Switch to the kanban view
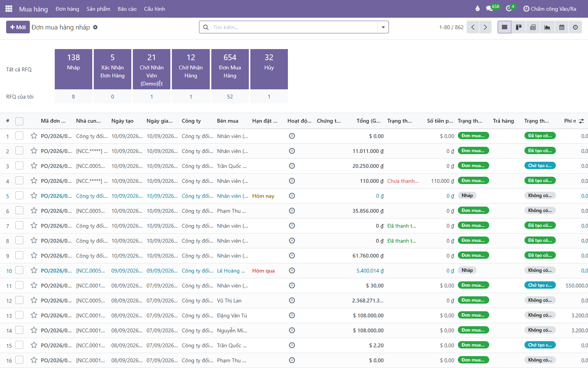This screenshot has height=368, width=588. click(519, 27)
